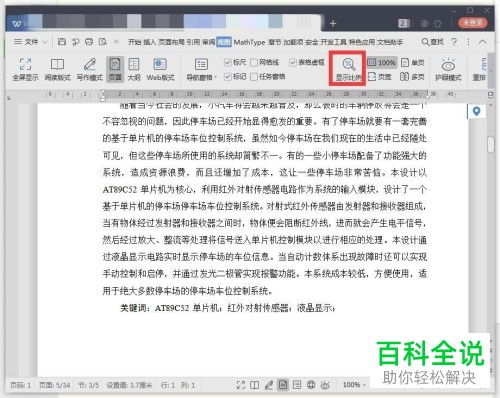500x398 pixels.
Task: Click status bar writing mode pencil icon
Action: coord(269,385)
